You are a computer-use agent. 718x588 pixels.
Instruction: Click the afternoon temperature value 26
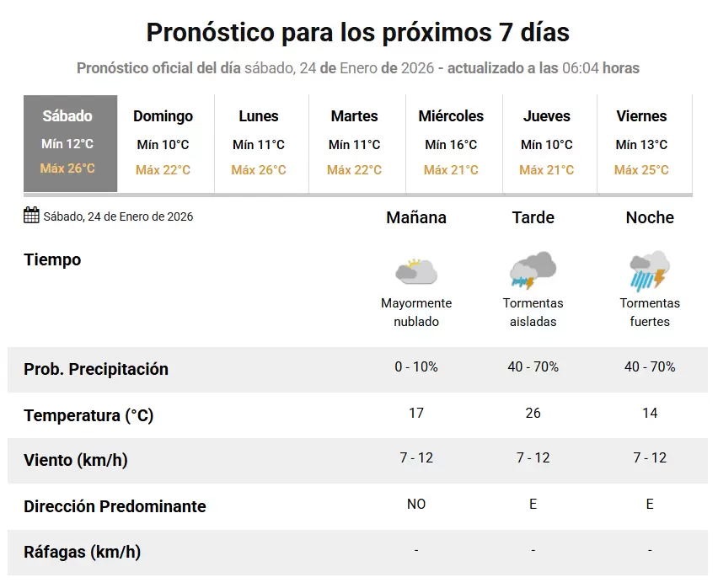[533, 413]
